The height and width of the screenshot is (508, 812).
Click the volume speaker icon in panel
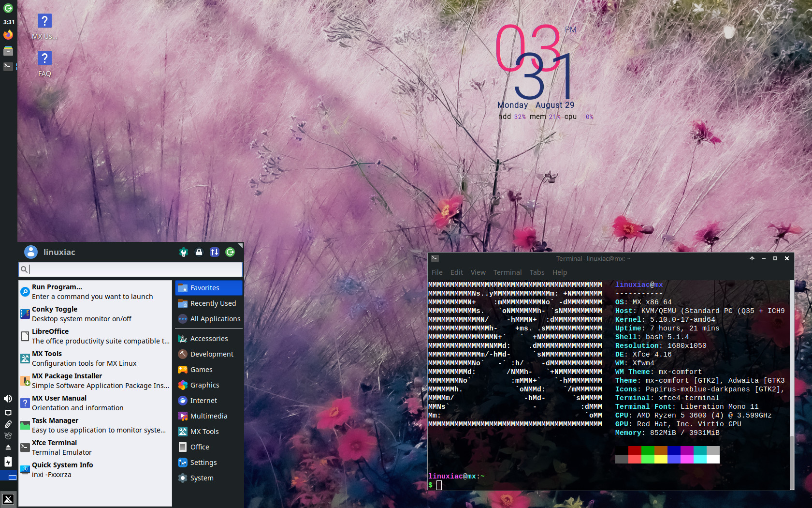click(x=8, y=399)
